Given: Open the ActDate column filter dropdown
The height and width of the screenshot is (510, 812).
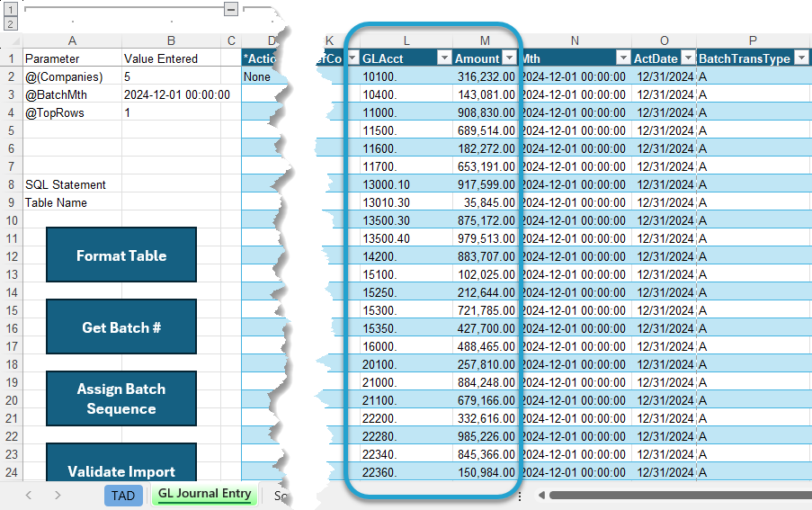Looking at the screenshot, I should [x=689, y=58].
